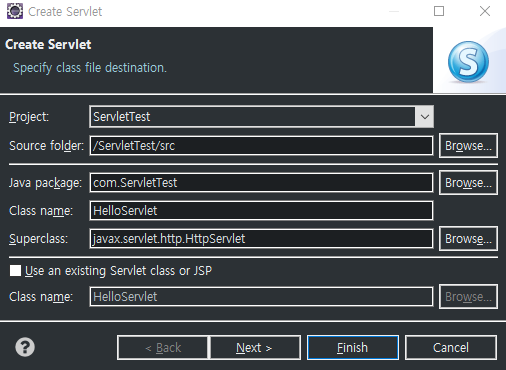Click the Superclass label
The image size is (506, 370).
[x=38, y=239]
